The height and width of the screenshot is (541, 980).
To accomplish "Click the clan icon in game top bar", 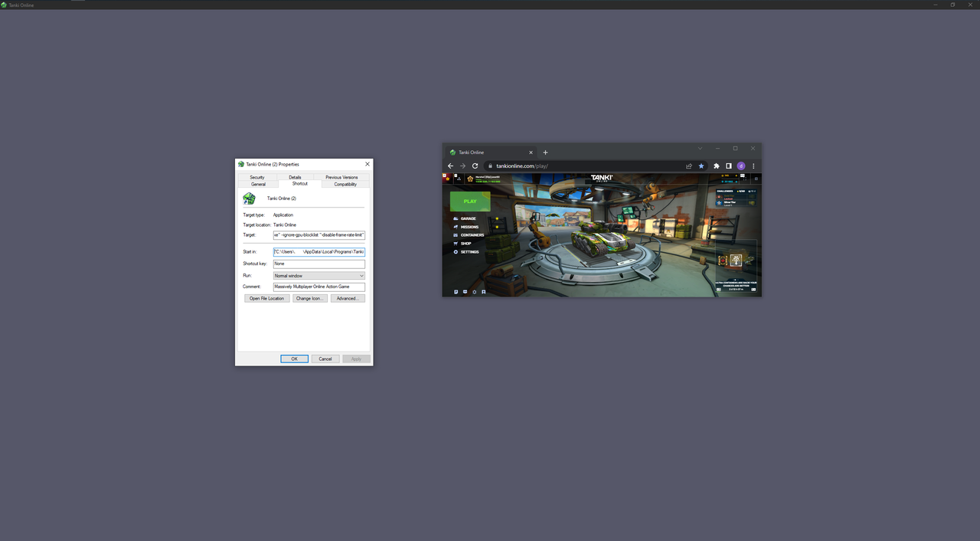I will coord(459,179).
